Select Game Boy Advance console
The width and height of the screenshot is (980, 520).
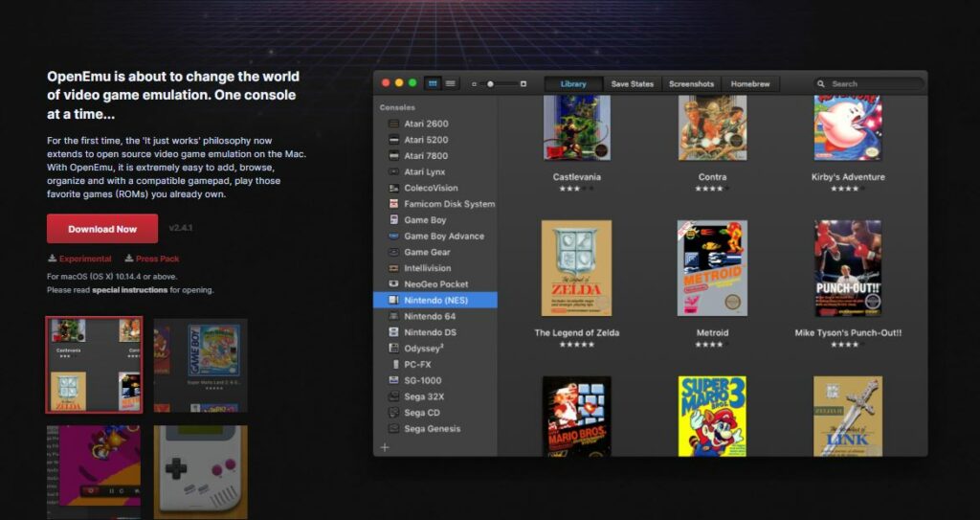(x=435, y=236)
